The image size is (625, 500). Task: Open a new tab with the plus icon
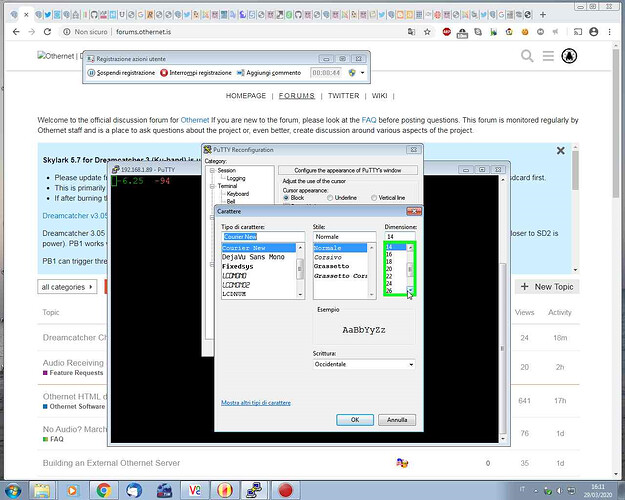[542, 15]
